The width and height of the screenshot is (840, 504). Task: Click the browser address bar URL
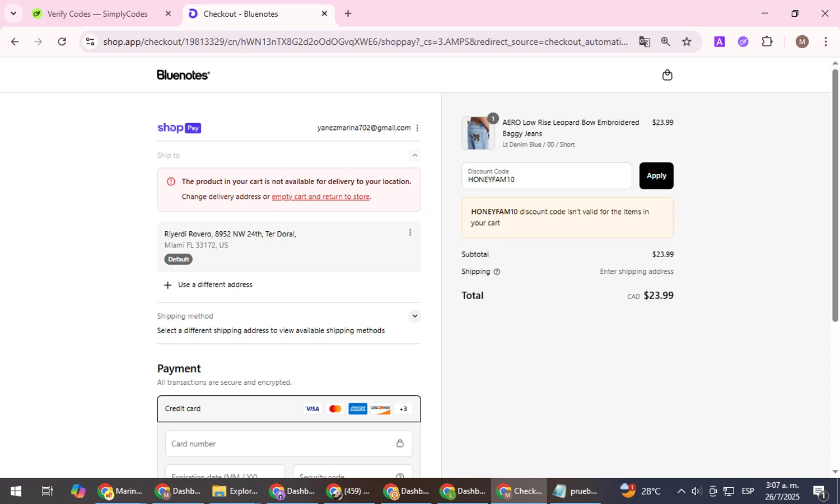pos(365,41)
